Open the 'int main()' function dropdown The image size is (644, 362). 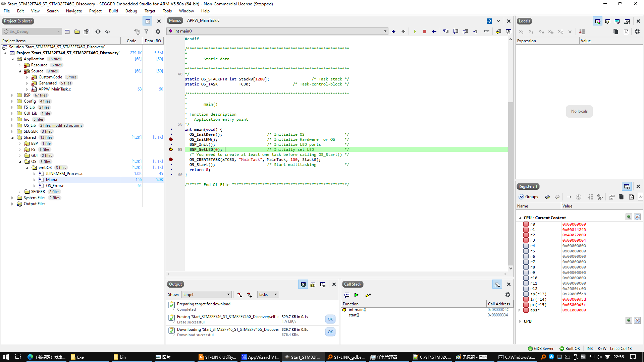278,31
